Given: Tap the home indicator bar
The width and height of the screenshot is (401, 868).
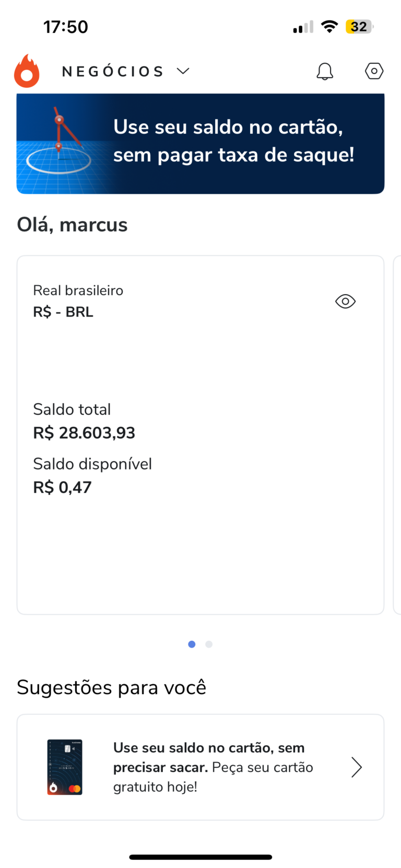Looking at the screenshot, I should pyautogui.click(x=200, y=857).
